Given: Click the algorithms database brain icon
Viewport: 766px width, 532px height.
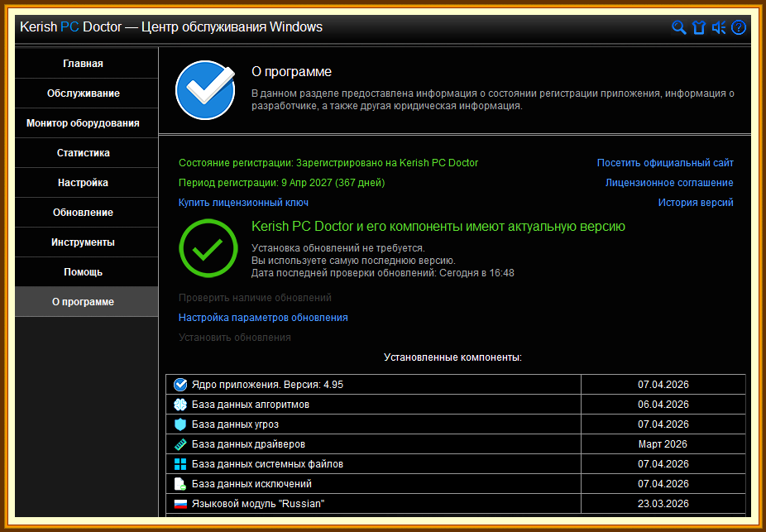Looking at the screenshot, I should [x=180, y=405].
